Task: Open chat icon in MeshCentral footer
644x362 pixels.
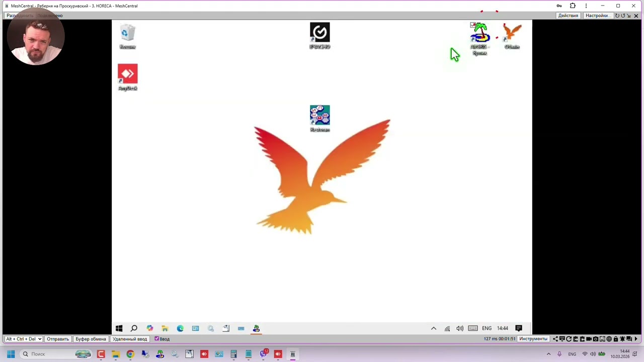Action: coord(629,339)
